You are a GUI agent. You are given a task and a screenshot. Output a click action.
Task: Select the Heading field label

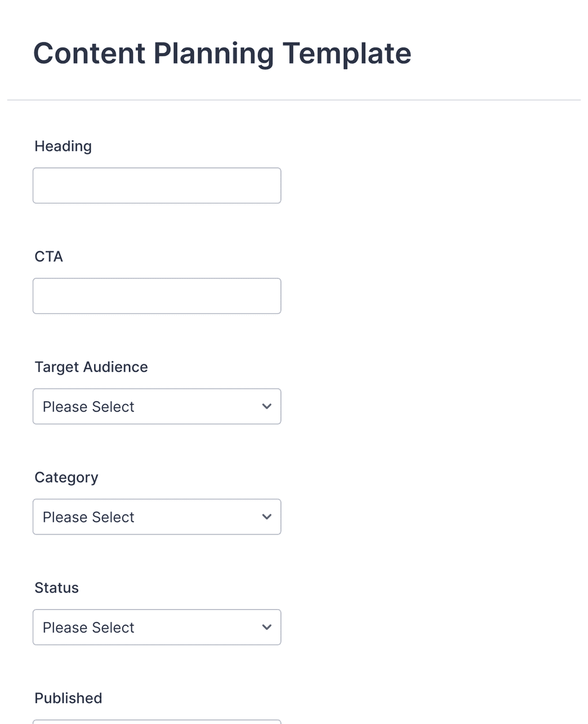(x=63, y=146)
